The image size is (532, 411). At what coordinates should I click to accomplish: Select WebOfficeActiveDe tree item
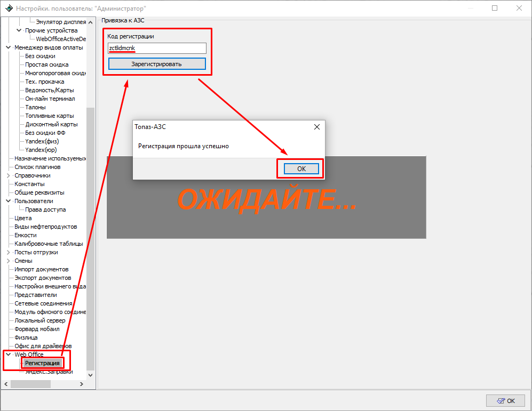(x=61, y=39)
